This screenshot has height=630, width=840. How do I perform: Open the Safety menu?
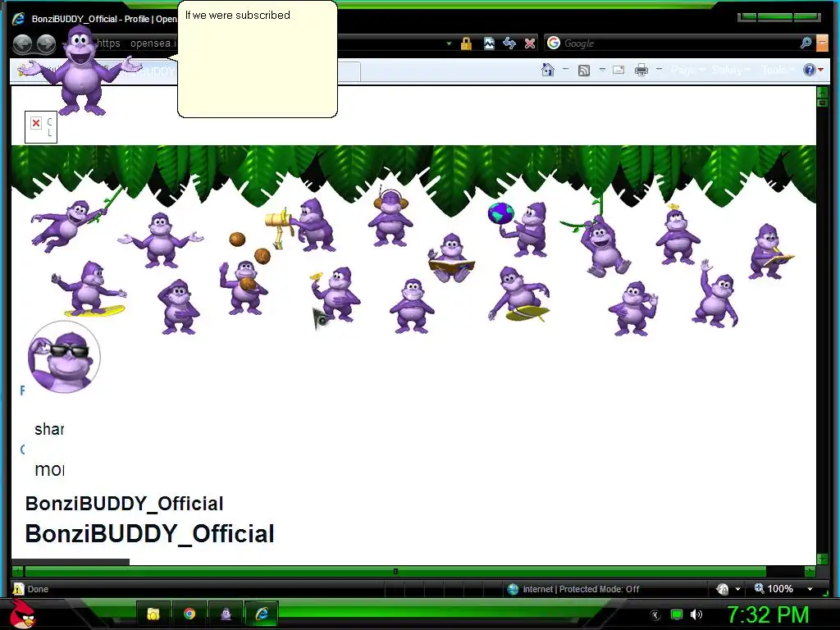pos(731,71)
